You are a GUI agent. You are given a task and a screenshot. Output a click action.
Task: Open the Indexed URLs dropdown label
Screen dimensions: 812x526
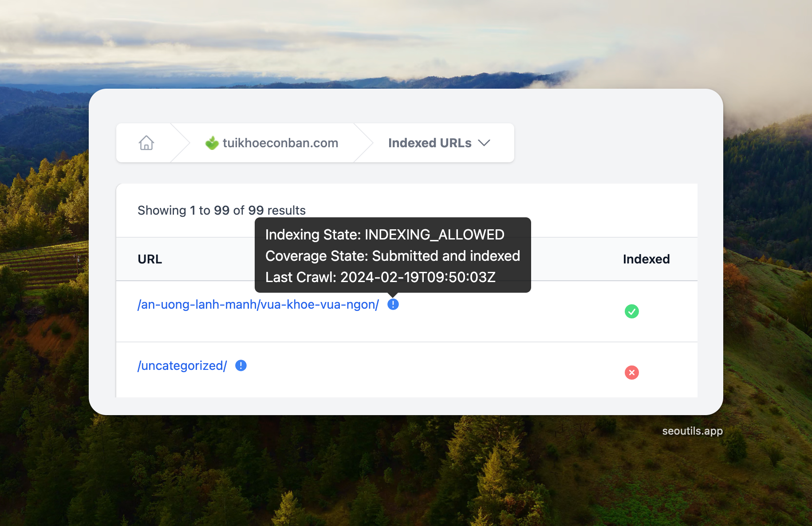click(x=430, y=143)
